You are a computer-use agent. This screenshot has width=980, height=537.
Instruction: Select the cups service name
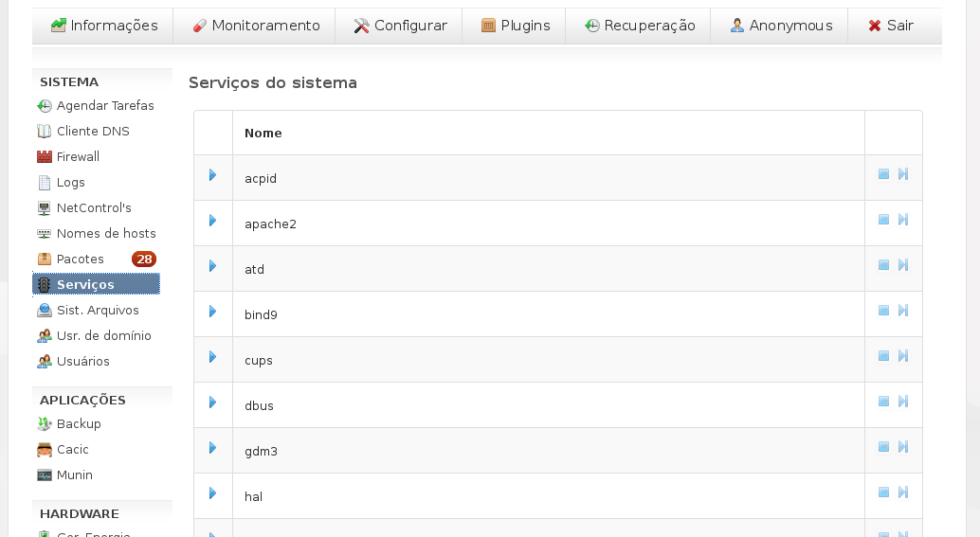click(x=259, y=361)
